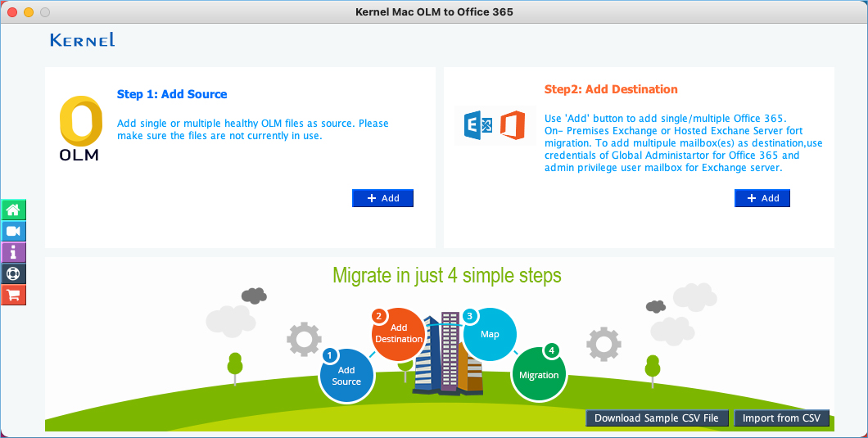Viewport: 868px width, 438px height.
Task: Click the Migration step 4 circle
Action: coord(539,373)
